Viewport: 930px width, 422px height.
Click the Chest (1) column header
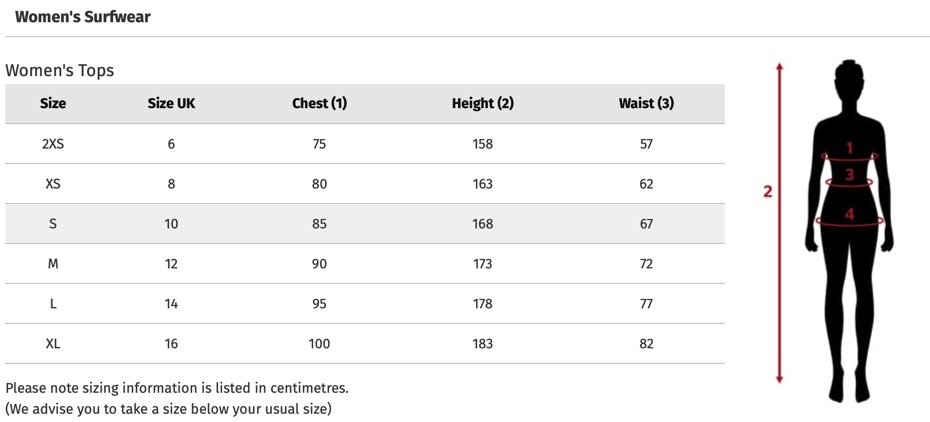click(x=319, y=103)
